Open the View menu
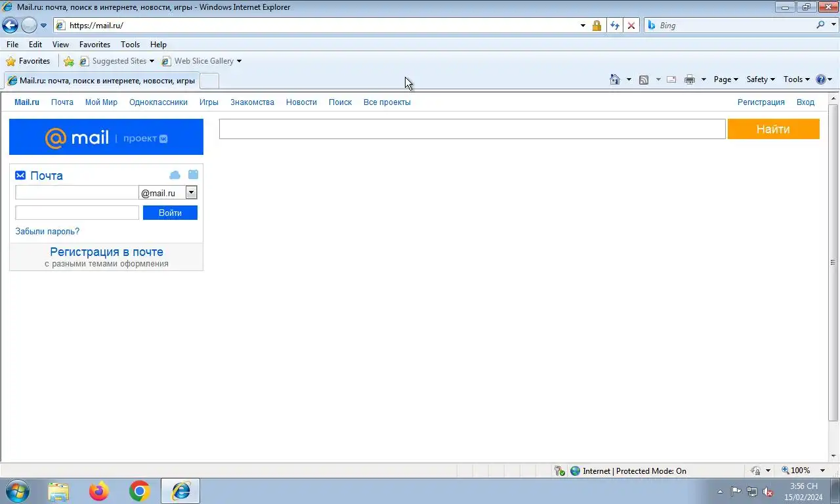This screenshot has height=504, width=840. tap(60, 45)
